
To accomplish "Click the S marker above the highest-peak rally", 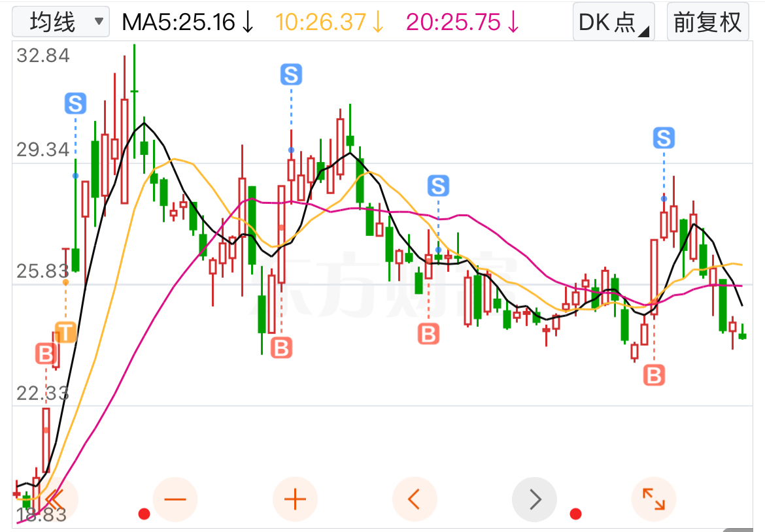I will tap(291, 75).
